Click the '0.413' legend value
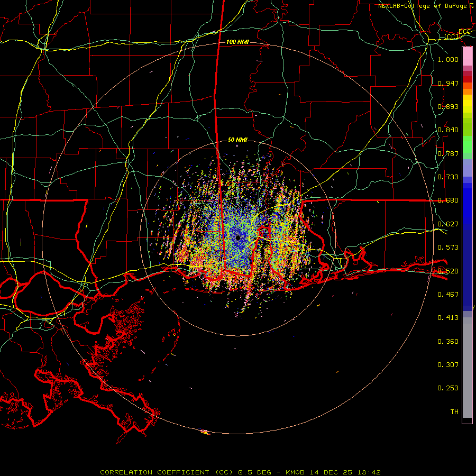The image size is (476, 476). click(448, 318)
